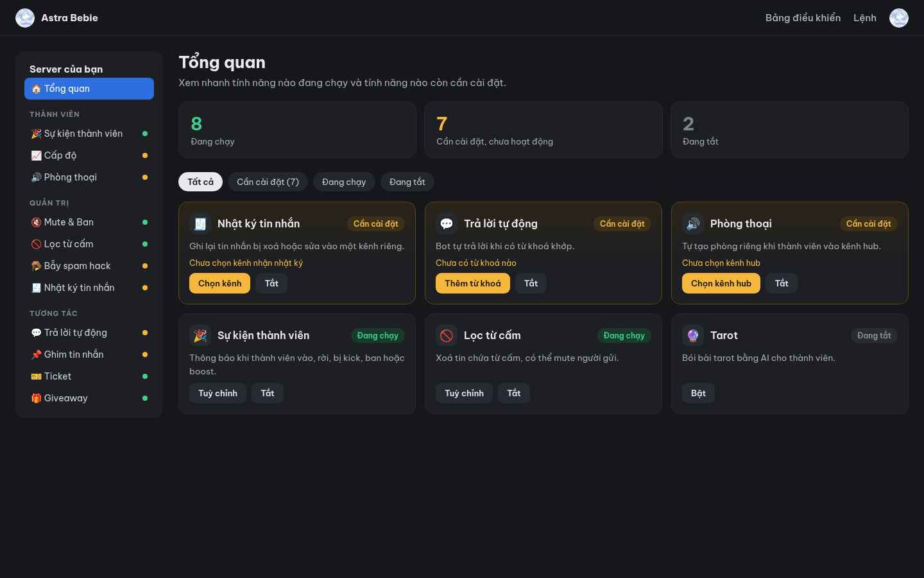924x578 pixels.
Task: Click the Phòng thoại card speaker icon
Action: 693,223
